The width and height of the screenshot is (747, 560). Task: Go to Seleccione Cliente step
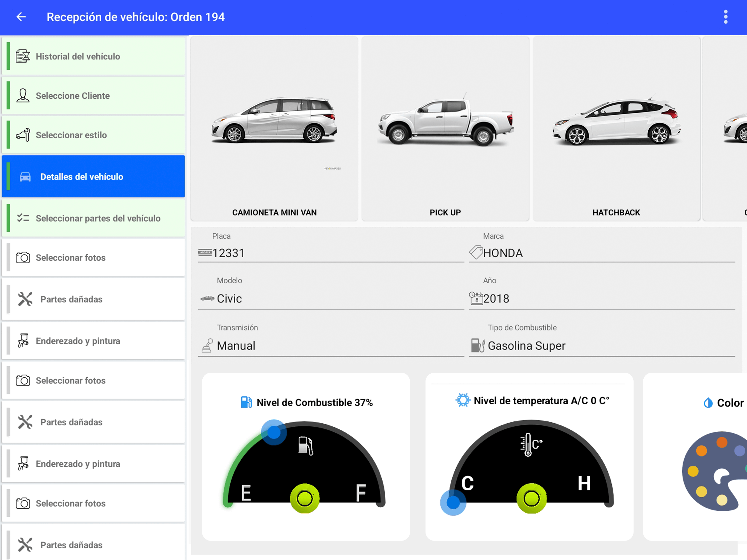tap(93, 96)
